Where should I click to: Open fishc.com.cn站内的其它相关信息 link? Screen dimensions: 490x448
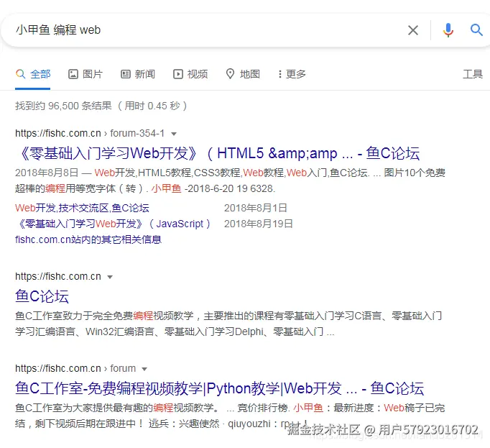coord(88,239)
